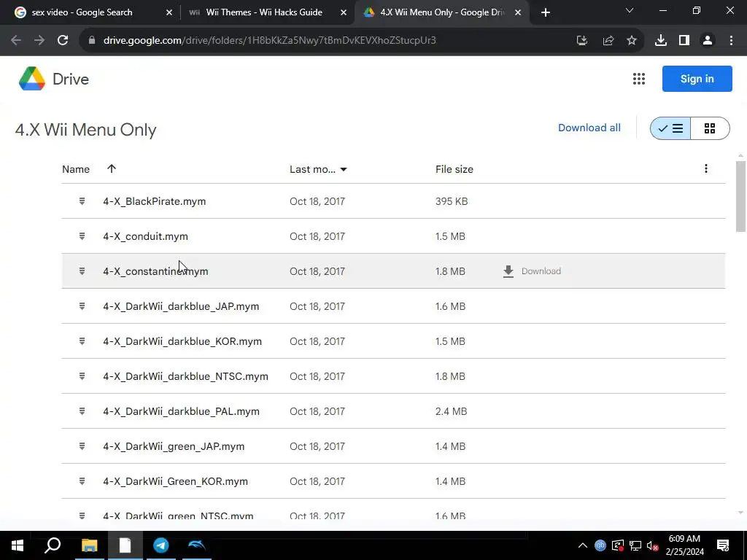Open the Chrome profile menu
Viewport: 747px width, 560px height.
click(708, 41)
